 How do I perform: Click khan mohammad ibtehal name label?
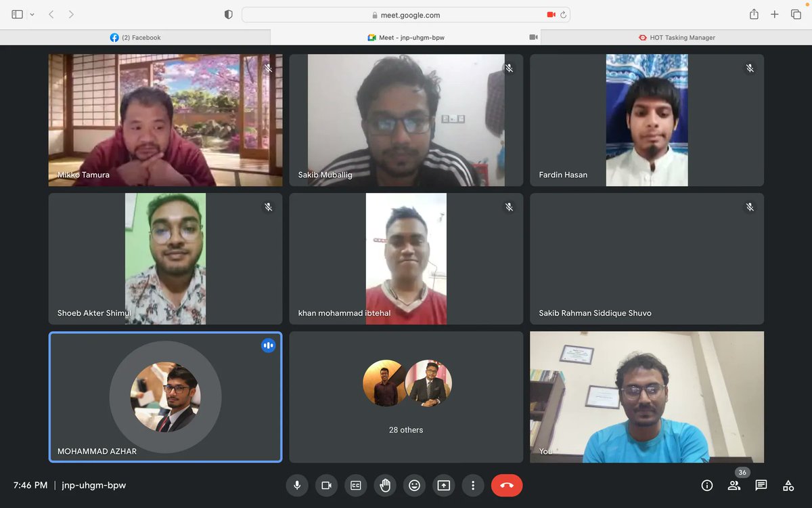pos(344,313)
